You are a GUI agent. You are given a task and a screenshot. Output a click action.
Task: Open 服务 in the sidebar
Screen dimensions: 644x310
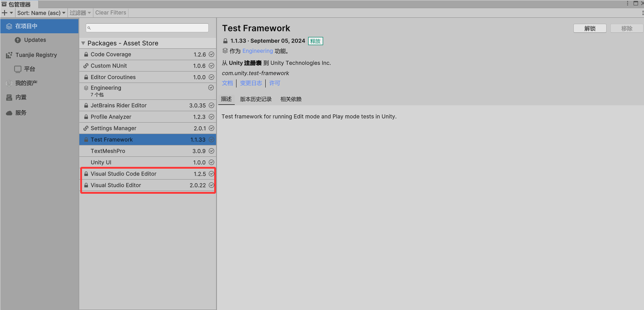pos(21,113)
